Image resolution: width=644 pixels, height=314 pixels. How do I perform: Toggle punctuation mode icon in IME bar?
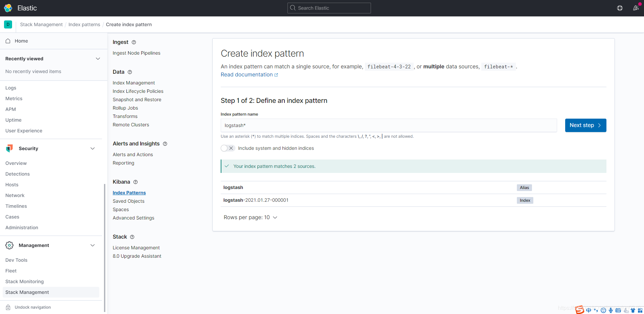(x=596, y=310)
